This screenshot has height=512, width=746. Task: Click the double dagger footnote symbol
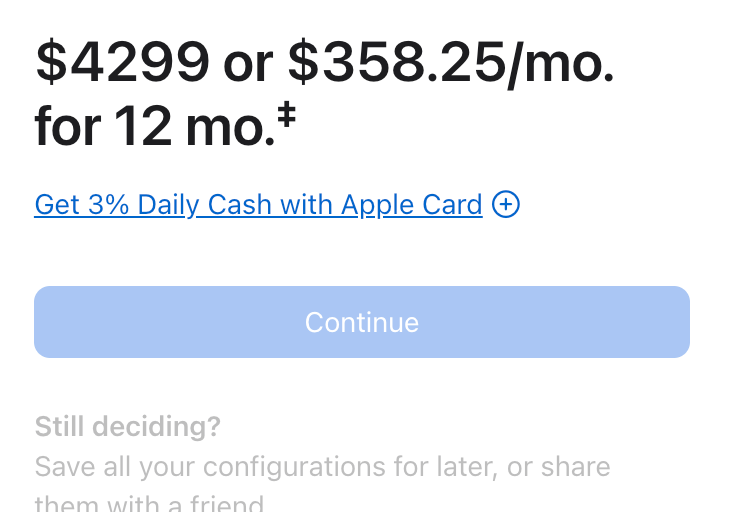[x=287, y=117]
